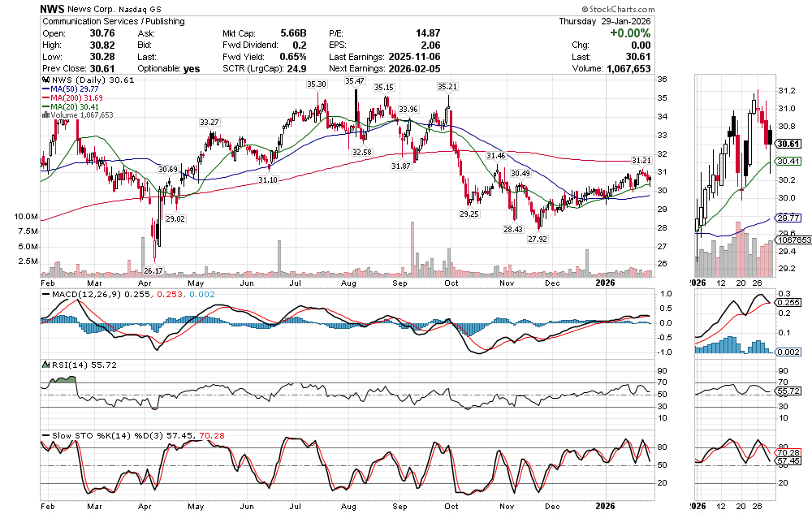Click the 2026 label on date axis
Image resolution: width=812 pixels, height=514 pixels.
605,283
